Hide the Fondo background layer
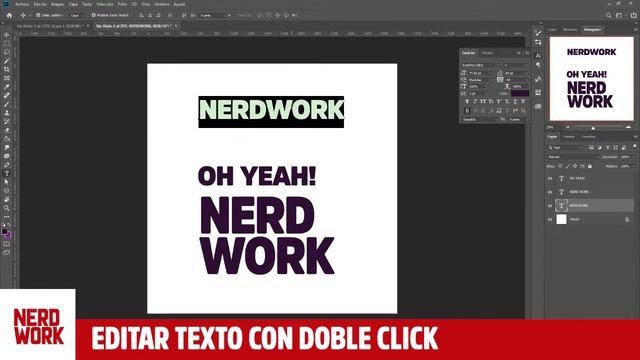 point(550,220)
